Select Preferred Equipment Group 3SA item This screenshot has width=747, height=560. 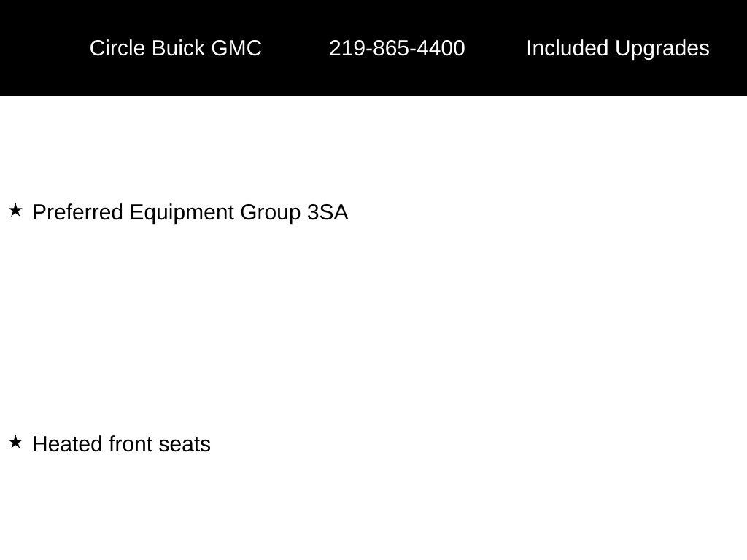(190, 212)
